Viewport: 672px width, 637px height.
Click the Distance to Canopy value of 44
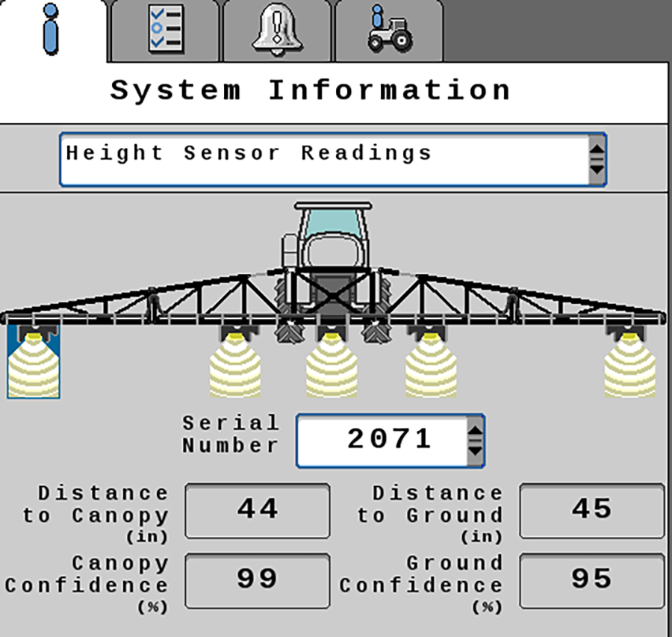257,511
